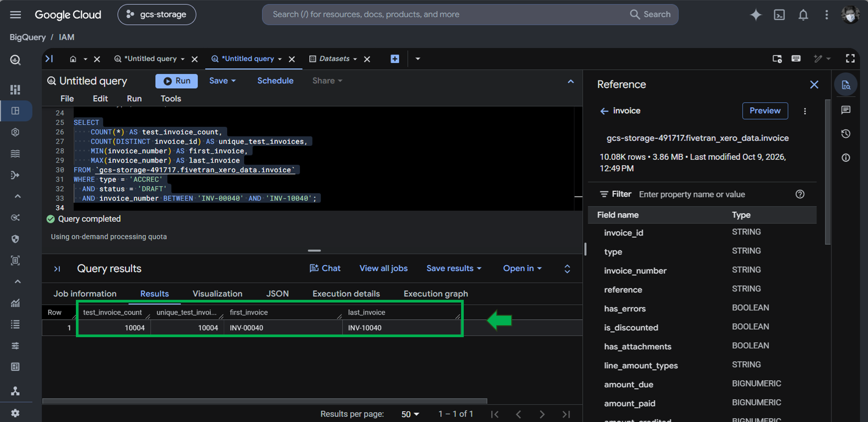Open the Tools menu
868x422 pixels.
click(x=171, y=99)
